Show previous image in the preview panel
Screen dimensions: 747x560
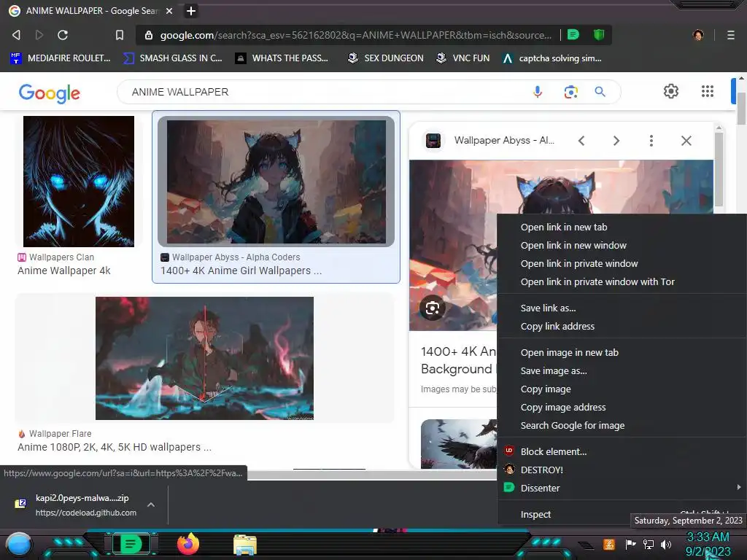point(581,141)
